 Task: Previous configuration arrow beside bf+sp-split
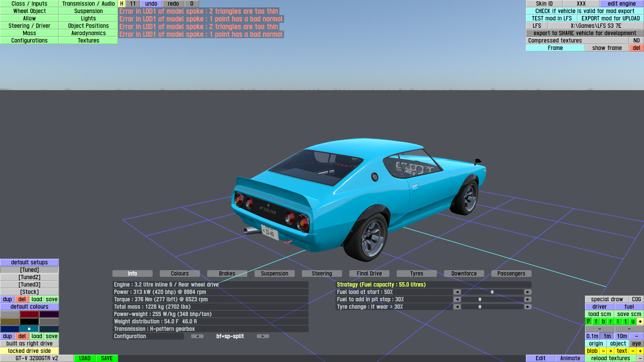(197, 336)
